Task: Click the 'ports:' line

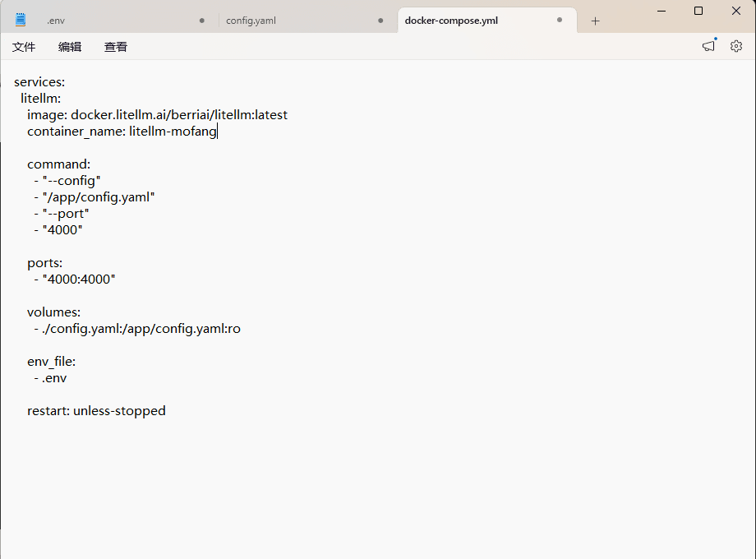Action: [x=45, y=263]
